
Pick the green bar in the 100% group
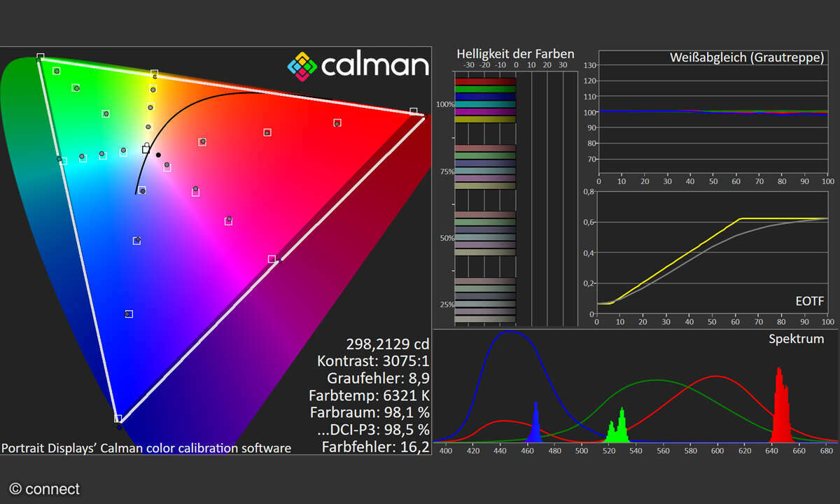pyautogui.click(x=485, y=89)
